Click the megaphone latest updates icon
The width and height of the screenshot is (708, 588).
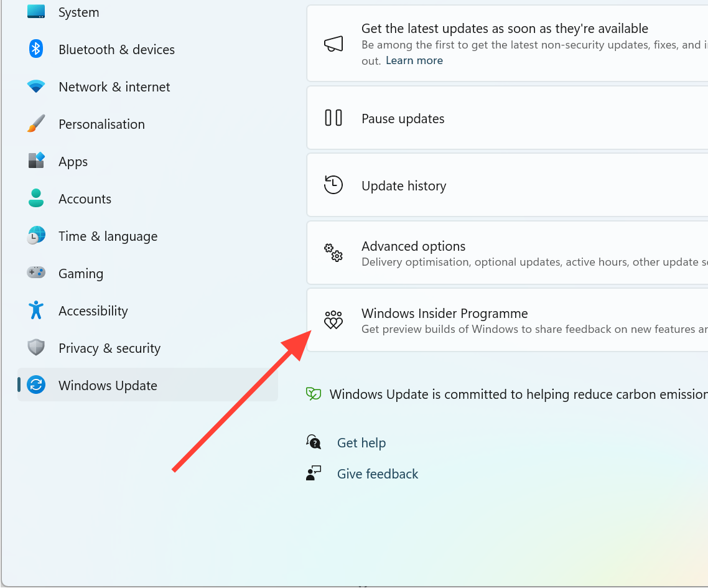[333, 44]
